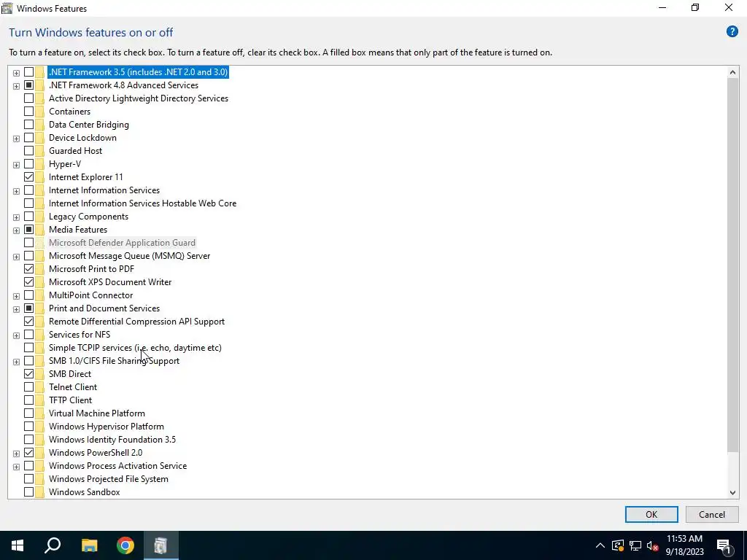Expand the Windows PowerShell 2.0 node
The image size is (747, 560).
coord(16,454)
